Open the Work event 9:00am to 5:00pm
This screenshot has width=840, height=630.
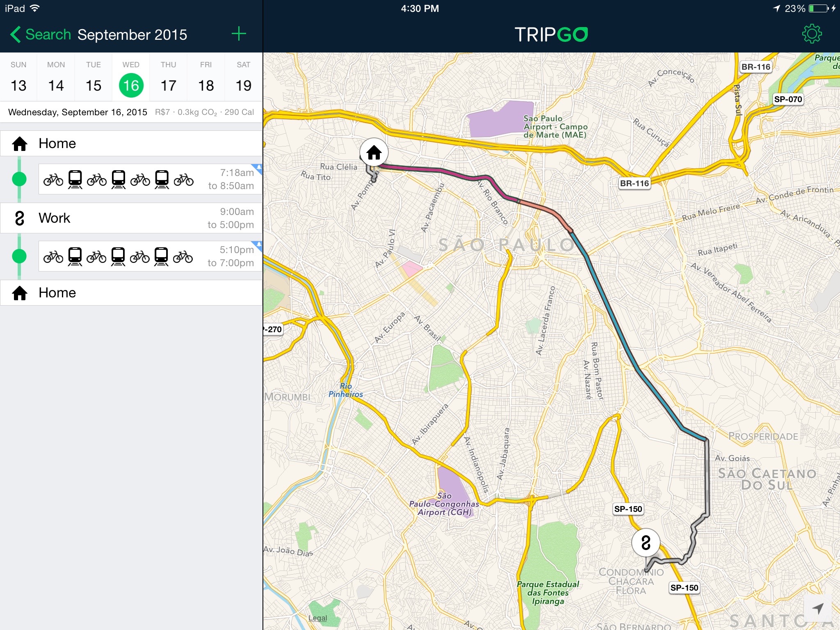coord(131,218)
